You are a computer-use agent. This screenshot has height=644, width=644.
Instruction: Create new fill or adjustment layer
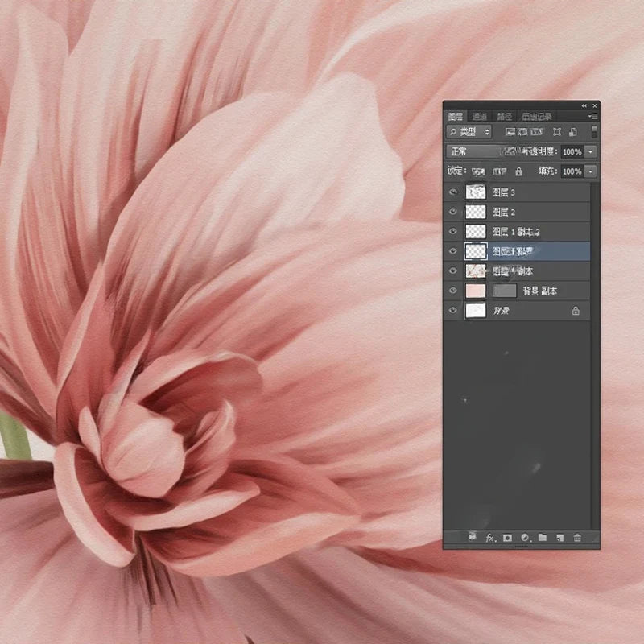[525, 538]
